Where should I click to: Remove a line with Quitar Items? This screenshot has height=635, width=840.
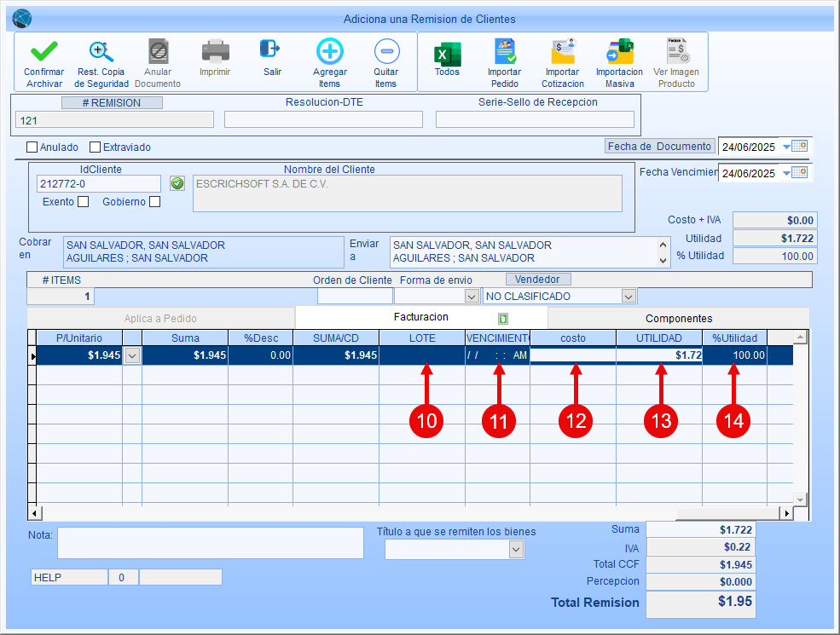385,53
